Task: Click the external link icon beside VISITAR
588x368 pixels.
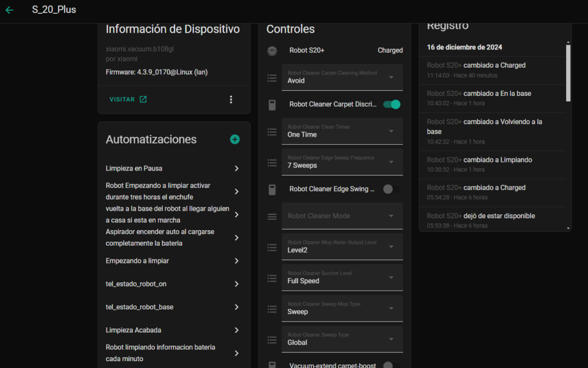Action: click(x=143, y=99)
